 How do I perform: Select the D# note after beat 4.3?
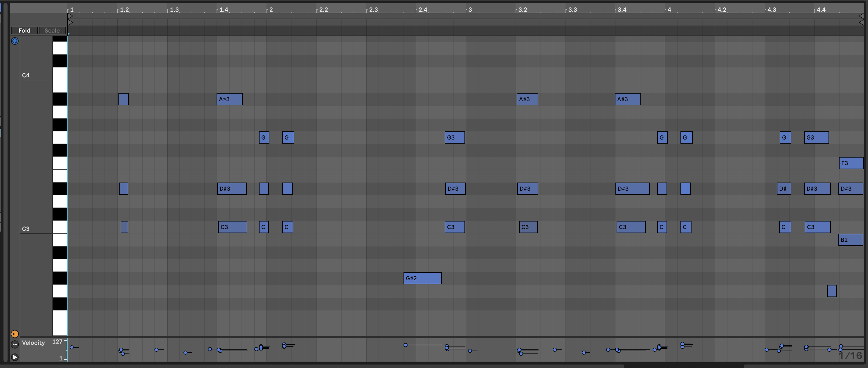784,189
